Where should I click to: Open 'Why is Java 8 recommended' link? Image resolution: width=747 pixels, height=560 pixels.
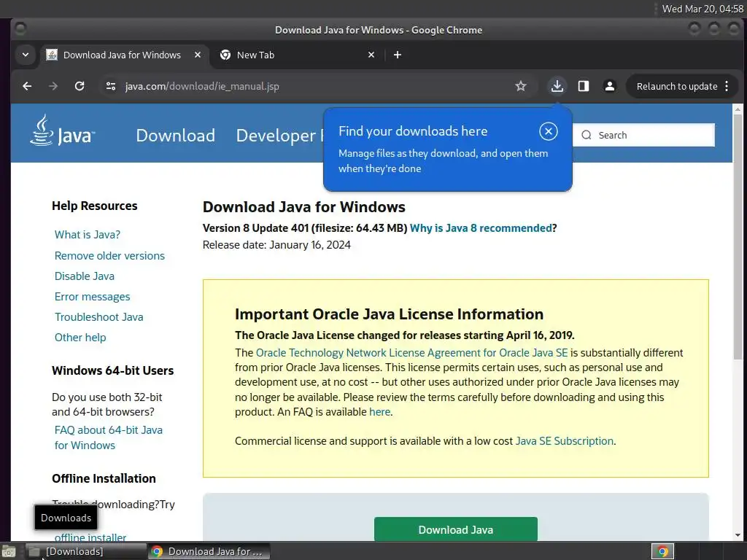point(481,228)
